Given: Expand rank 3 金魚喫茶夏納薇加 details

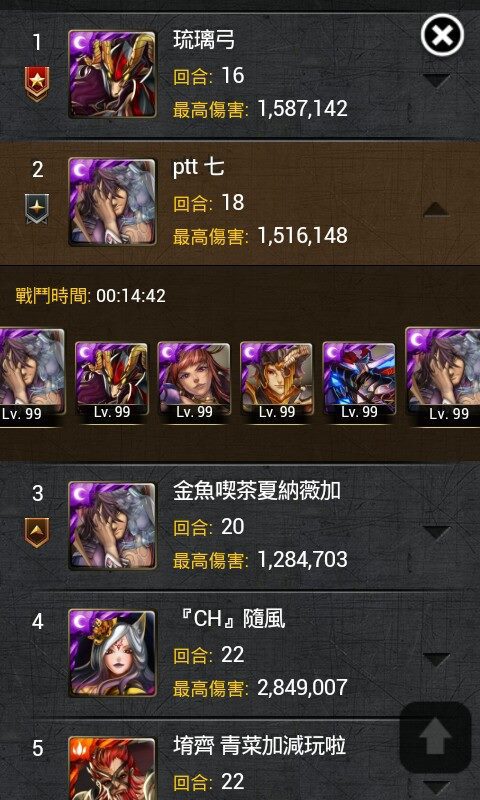Looking at the screenshot, I should pyautogui.click(x=437, y=533).
